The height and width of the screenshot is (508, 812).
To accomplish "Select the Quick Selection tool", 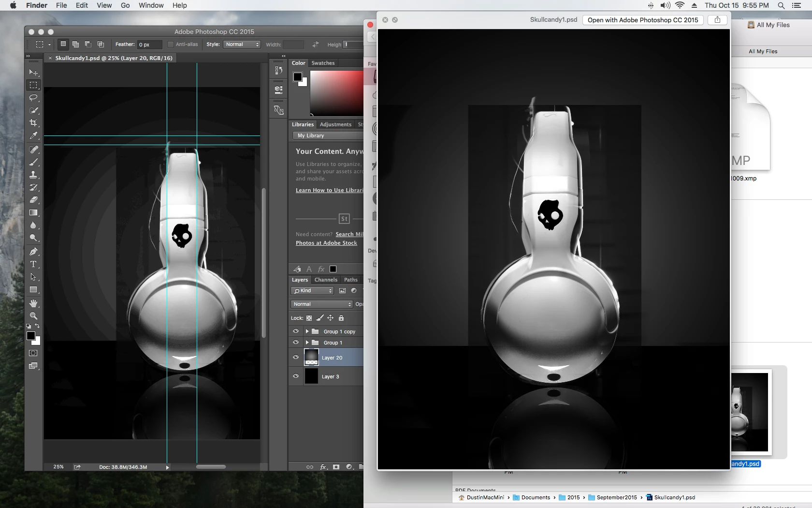I will point(33,110).
